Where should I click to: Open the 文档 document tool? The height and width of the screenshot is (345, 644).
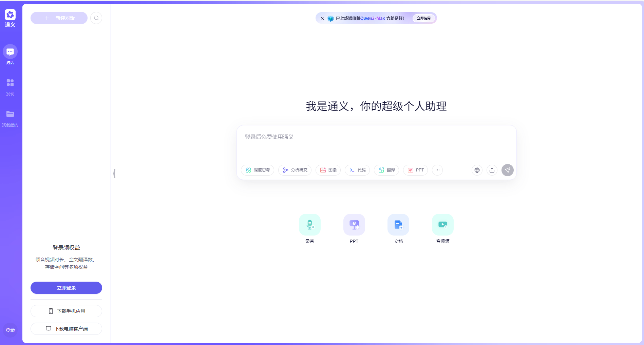point(398,229)
